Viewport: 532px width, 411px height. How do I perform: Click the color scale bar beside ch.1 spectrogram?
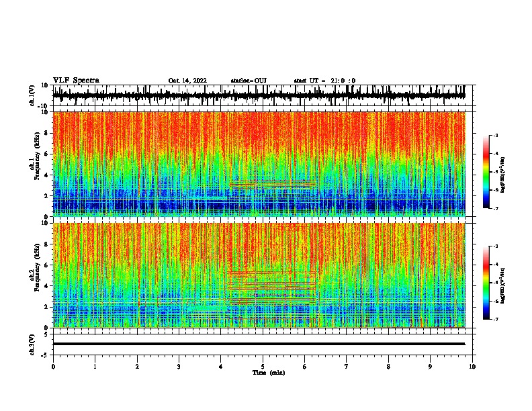486,172
